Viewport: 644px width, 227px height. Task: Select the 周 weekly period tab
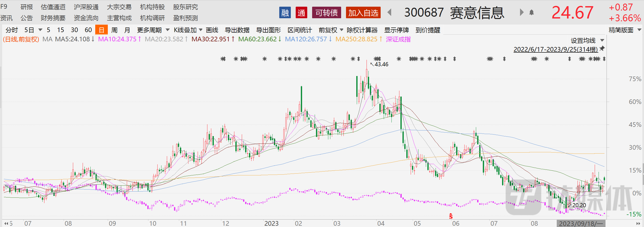[x=114, y=30]
